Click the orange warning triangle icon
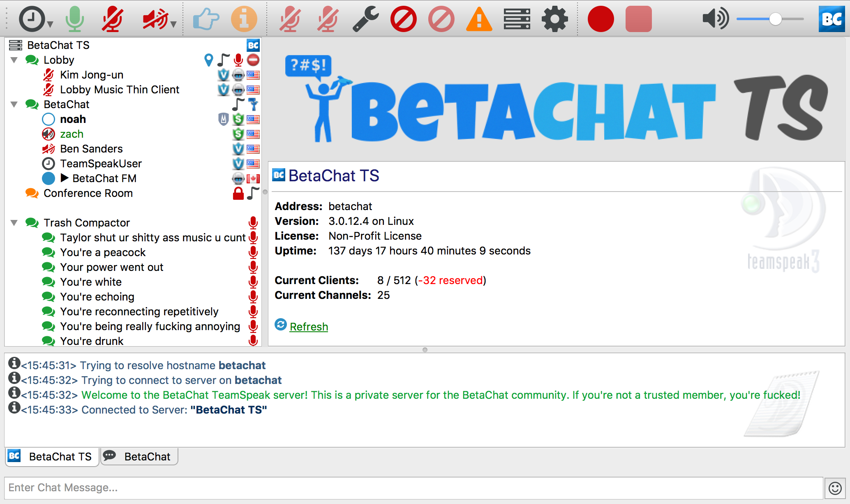This screenshot has height=504, width=850. click(x=479, y=19)
